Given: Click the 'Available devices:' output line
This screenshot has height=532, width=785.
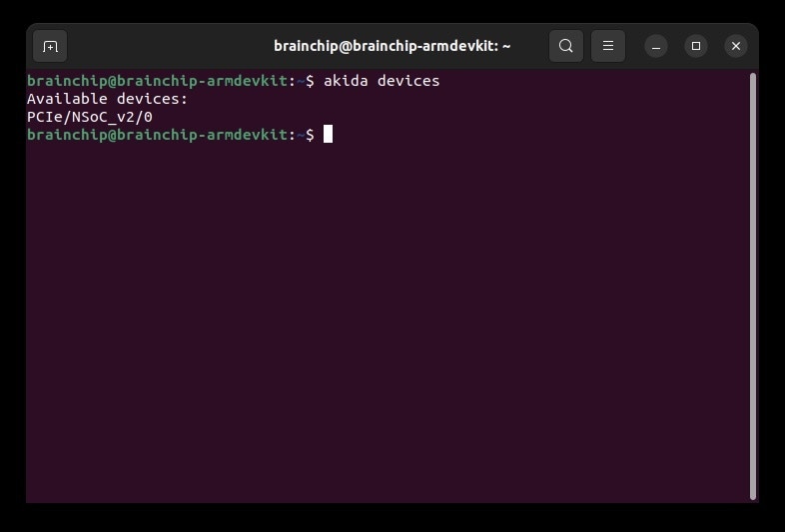Looking at the screenshot, I should (107, 99).
